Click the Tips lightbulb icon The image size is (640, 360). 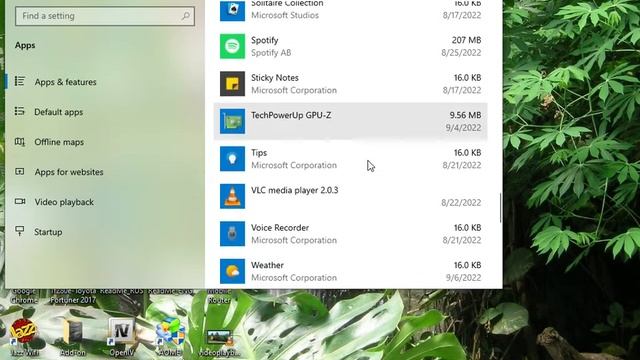tap(232, 159)
